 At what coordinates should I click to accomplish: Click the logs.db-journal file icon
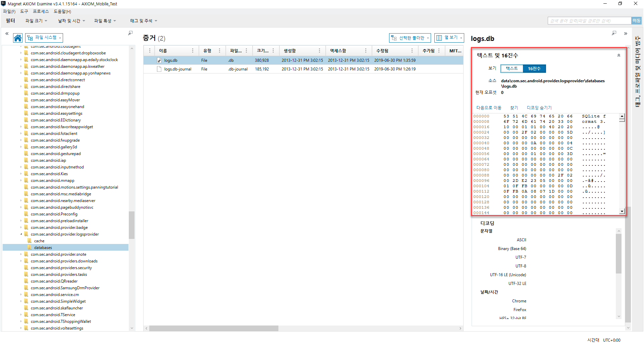(x=159, y=69)
